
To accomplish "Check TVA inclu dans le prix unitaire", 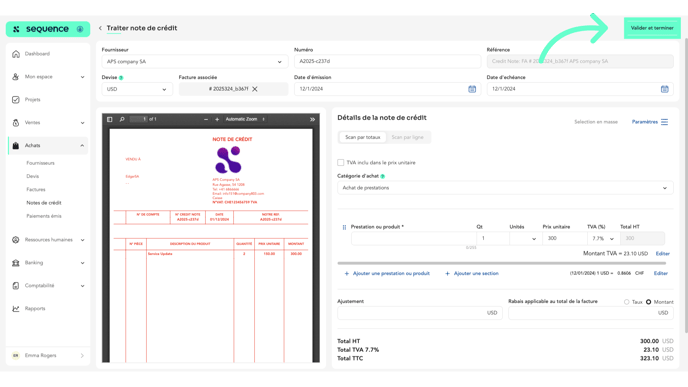I will (x=340, y=163).
